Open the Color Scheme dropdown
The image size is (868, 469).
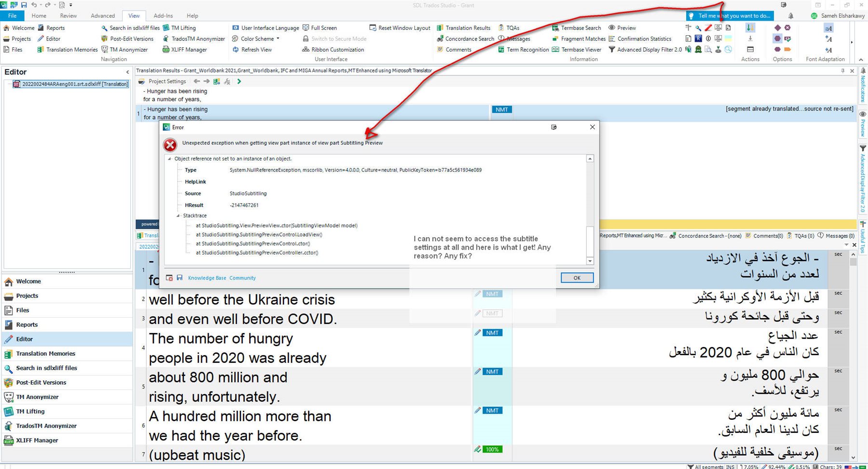click(x=256, y=39)
